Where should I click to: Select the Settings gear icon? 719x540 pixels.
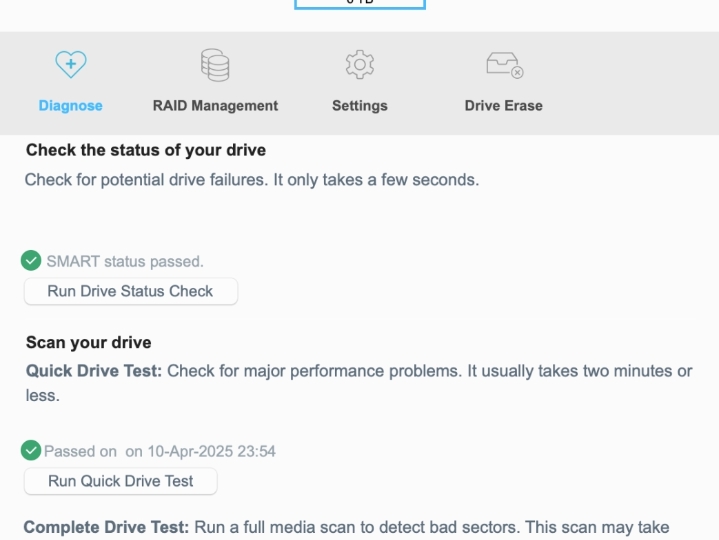tap(360, 65)
